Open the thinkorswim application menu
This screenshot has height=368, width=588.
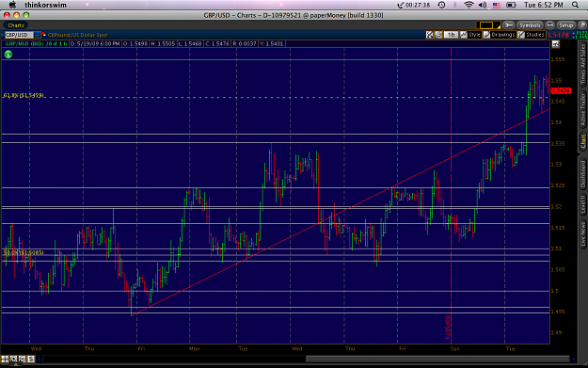tap(45, 5)
